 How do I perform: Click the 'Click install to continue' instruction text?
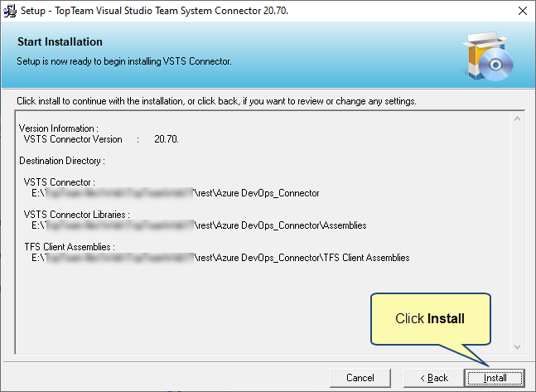click(216, 101)
